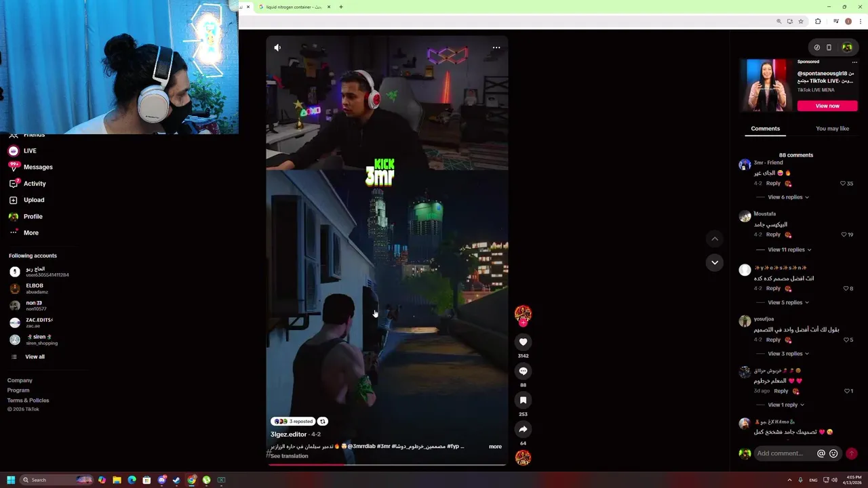The width and height of the screenshot is (868, 488).
Task: Bookmark the video with the save icon
Action: [523, 400]
